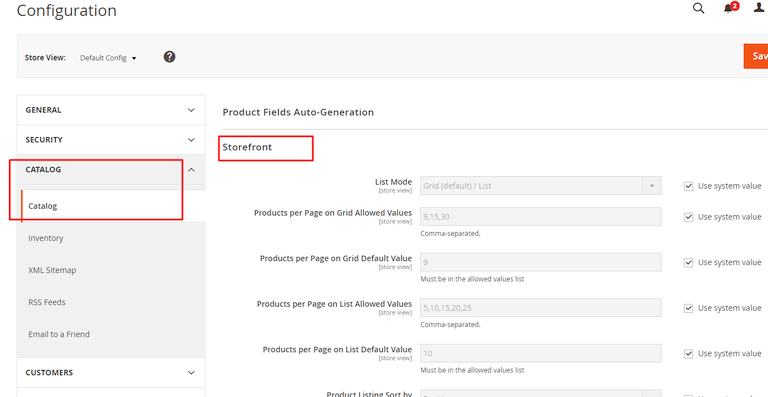Click the 'Comma-separated.' note under Grid Allowed Values

tap(450, 234)
